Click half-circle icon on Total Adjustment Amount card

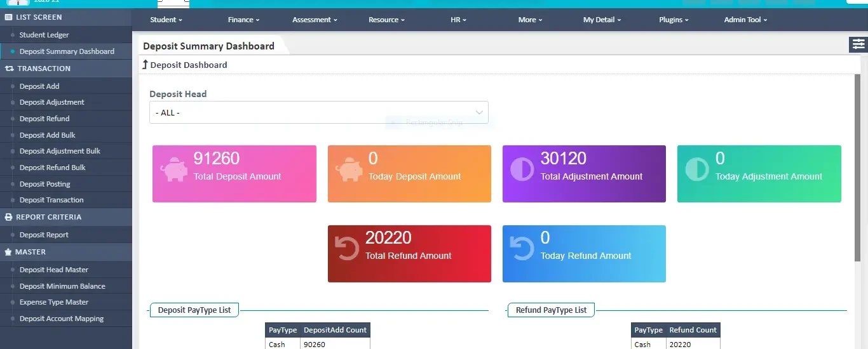point(522,169)
